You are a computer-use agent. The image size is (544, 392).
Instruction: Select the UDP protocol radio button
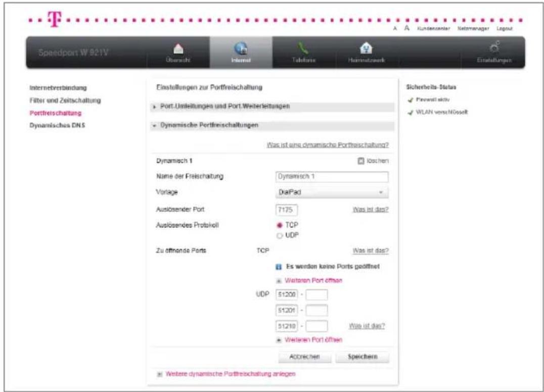click(x=279, y=236)
